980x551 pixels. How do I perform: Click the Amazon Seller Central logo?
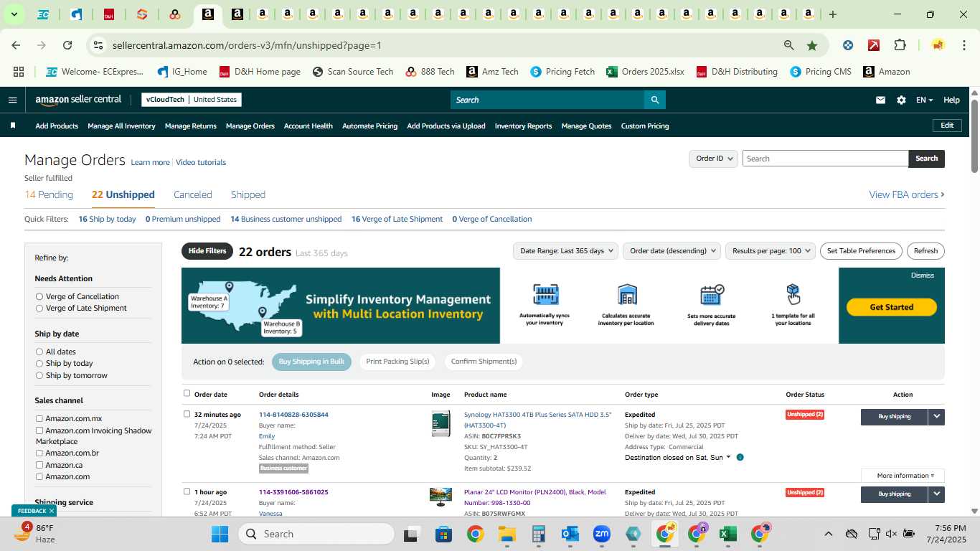[78, 100]
